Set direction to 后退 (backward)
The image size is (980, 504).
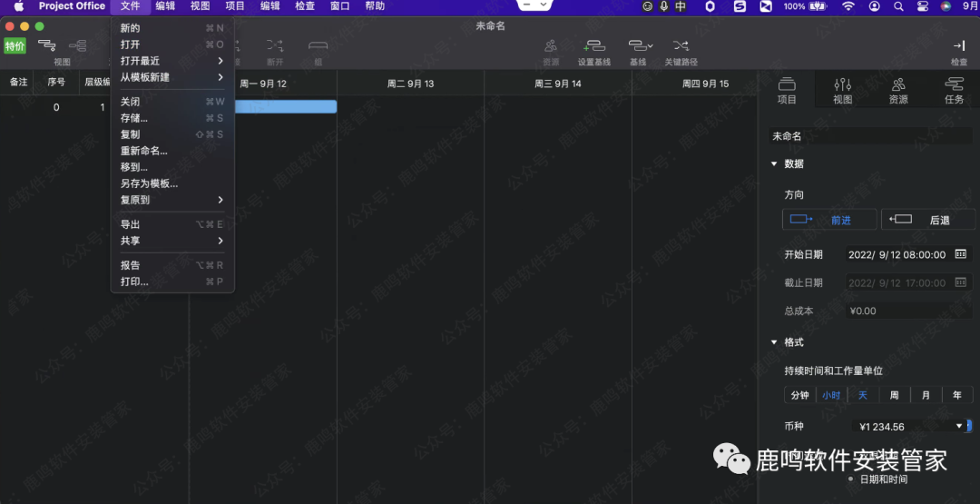928,219
